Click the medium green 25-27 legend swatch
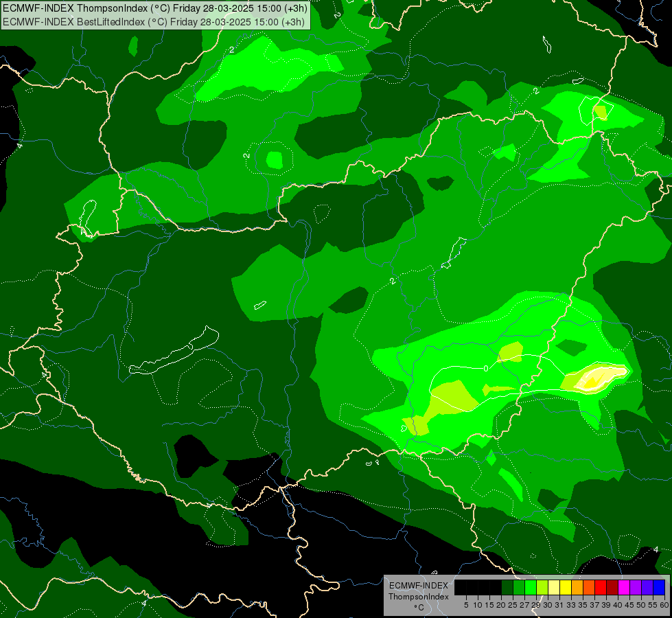 [x=519, y=587]
